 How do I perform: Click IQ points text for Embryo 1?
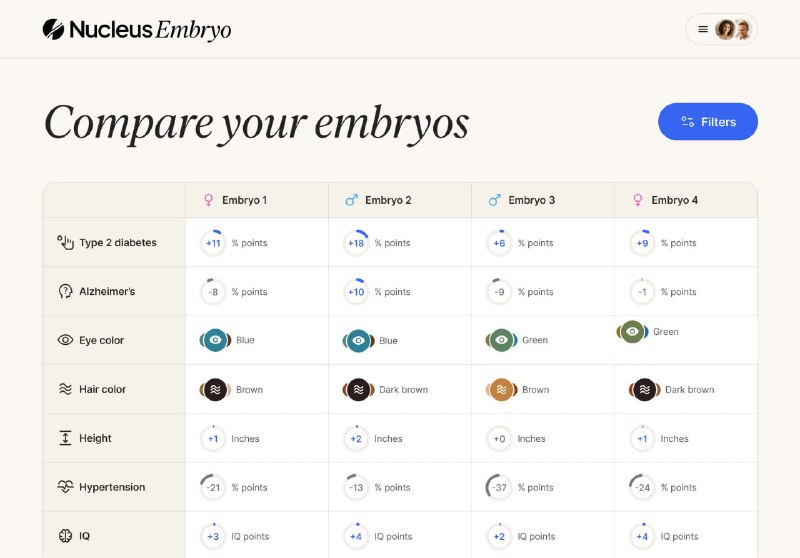(250, 536)
